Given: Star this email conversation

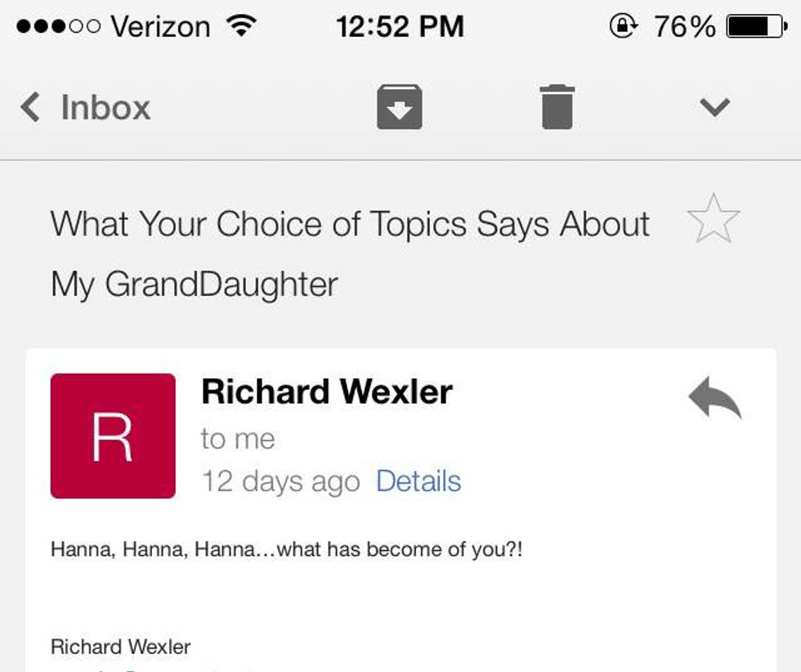Looking at the screenshot, I should pos(713,219).
